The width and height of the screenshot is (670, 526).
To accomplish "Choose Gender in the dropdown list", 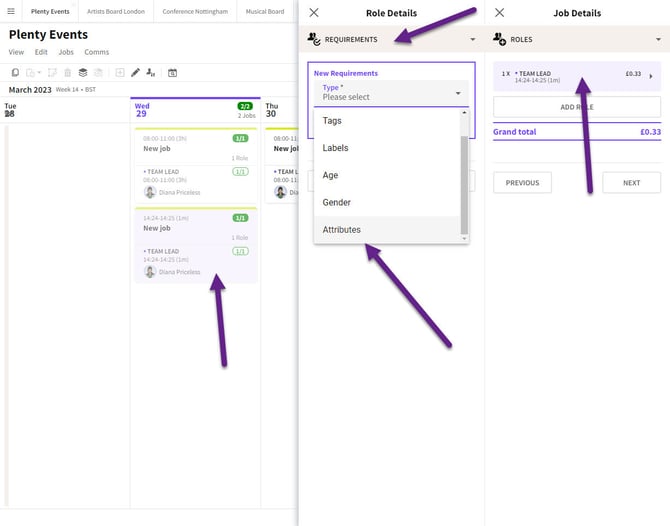I will [x=337, y=202].
